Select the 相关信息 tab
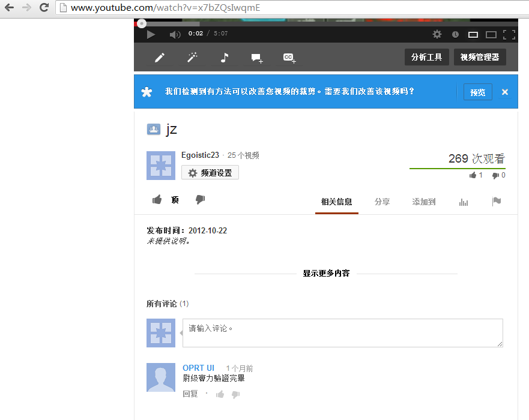 336,202
